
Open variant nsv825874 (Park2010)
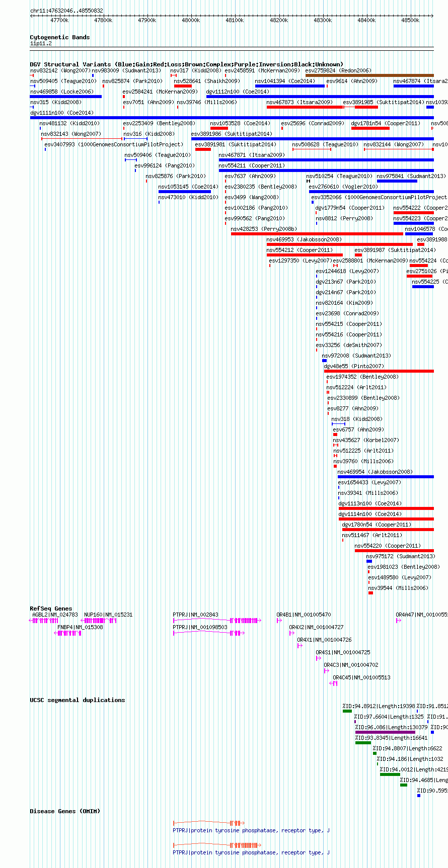point(132,81)
